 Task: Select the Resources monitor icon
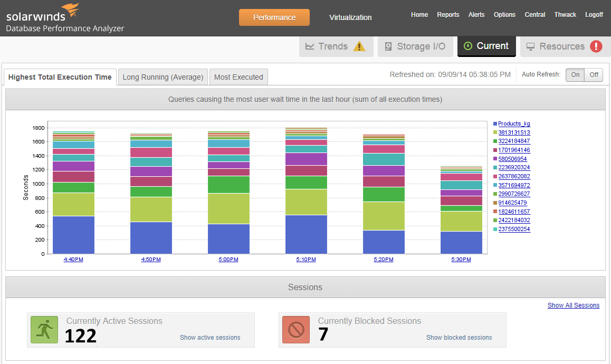(x=532, y=46)
